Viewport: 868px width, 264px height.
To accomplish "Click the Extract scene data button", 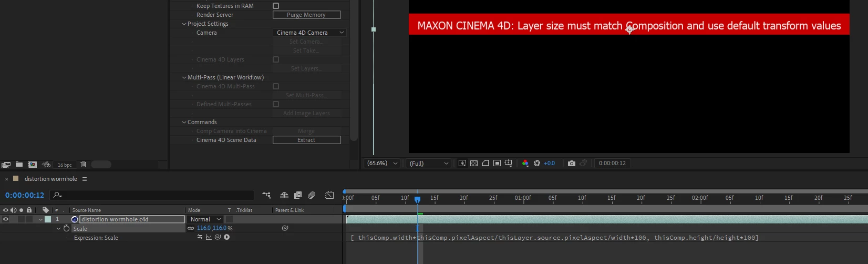I will pyautogui.click(x=306, y=140).
